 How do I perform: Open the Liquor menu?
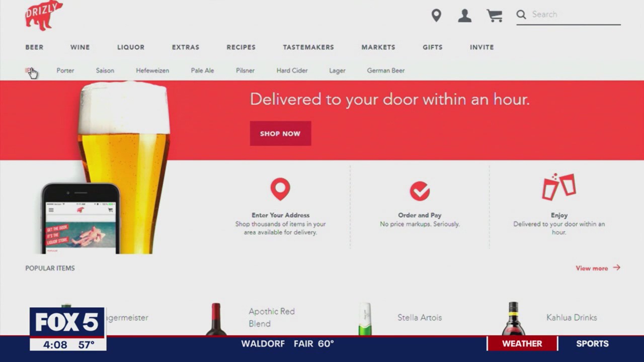(131, 47)
